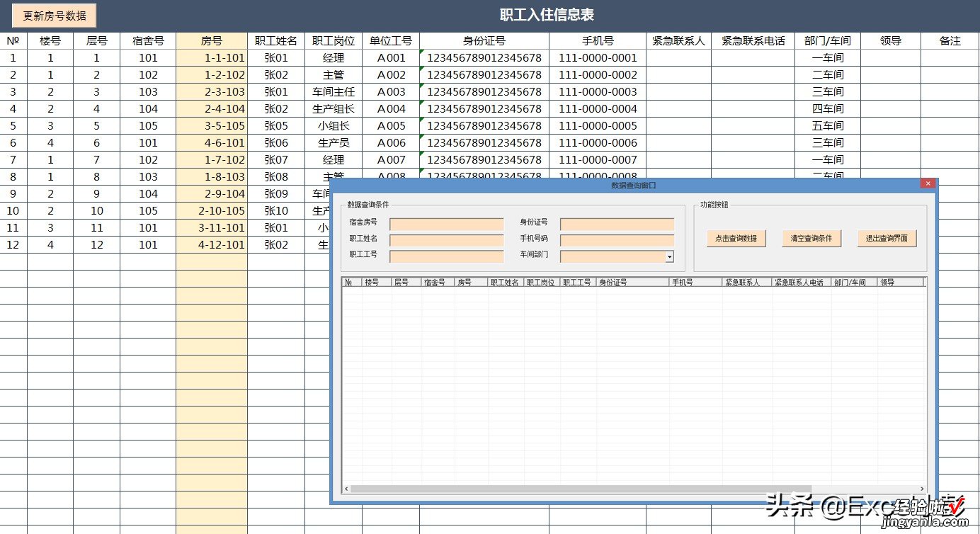The width and height of the screenshot is (980, 534).
Task: Select the ID number cell in row 5
Action: point(484,126)
